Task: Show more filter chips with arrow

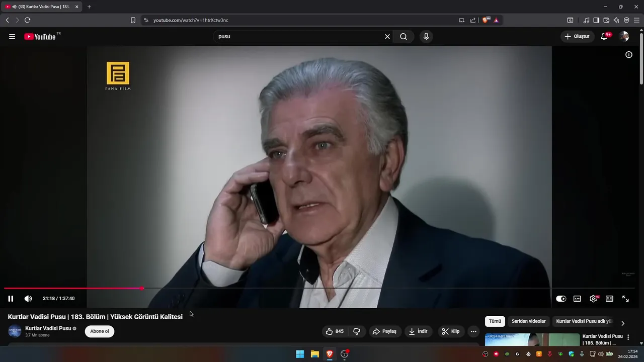Action: click(623, 323)
